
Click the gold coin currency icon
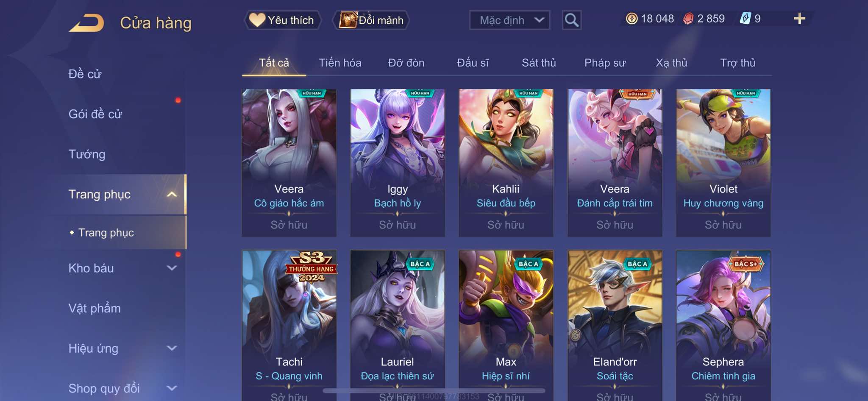click(632, 19)
